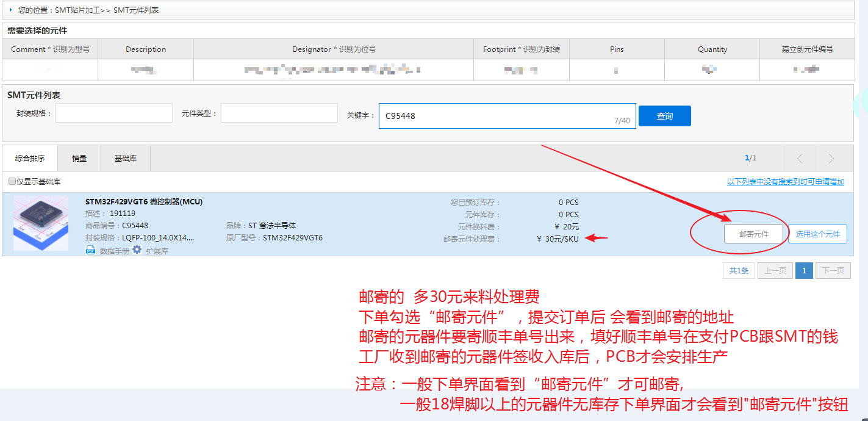
Task: Click the 下一页 next page button
Action: (x=833, y=270)
